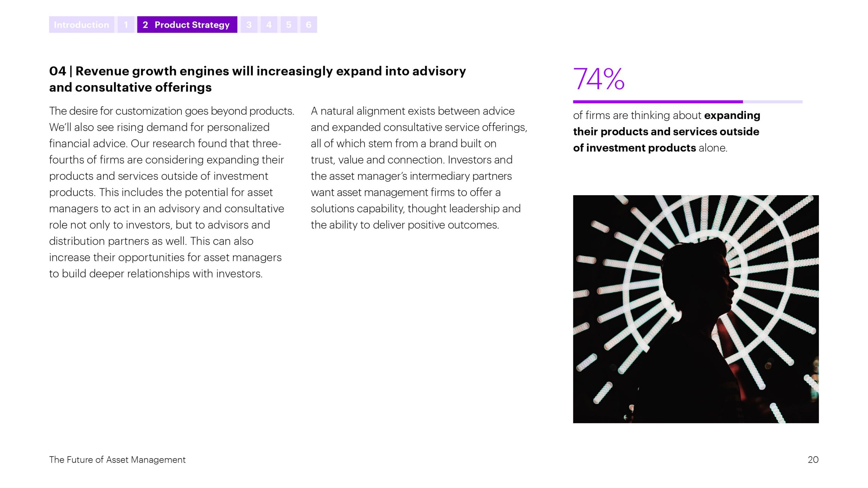Jump to section 1 tab
The image size is (868, 488).
click(126, 25)
